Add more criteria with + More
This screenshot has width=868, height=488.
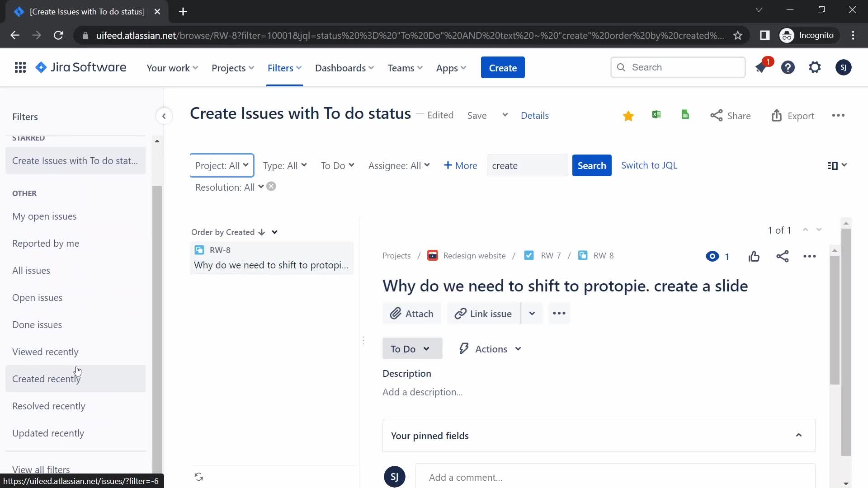[x=460, y=165]
